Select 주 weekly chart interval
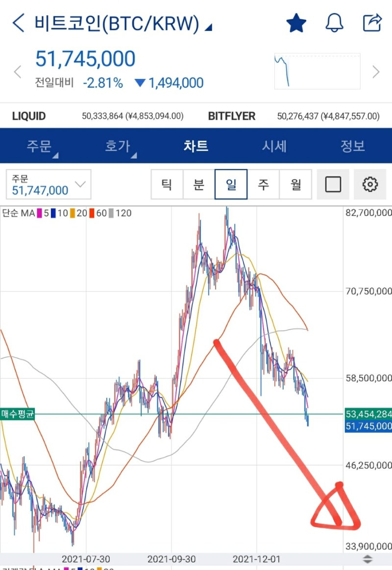392x570 pixels. [263, 184]
